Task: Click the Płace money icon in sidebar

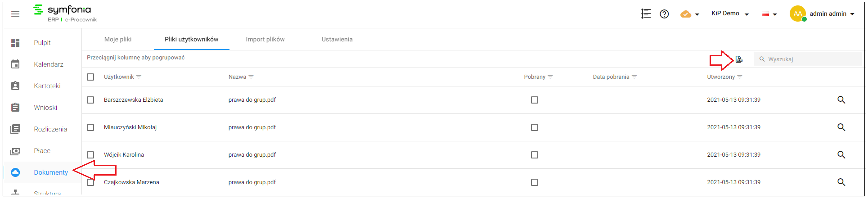Action: [15, 151]
